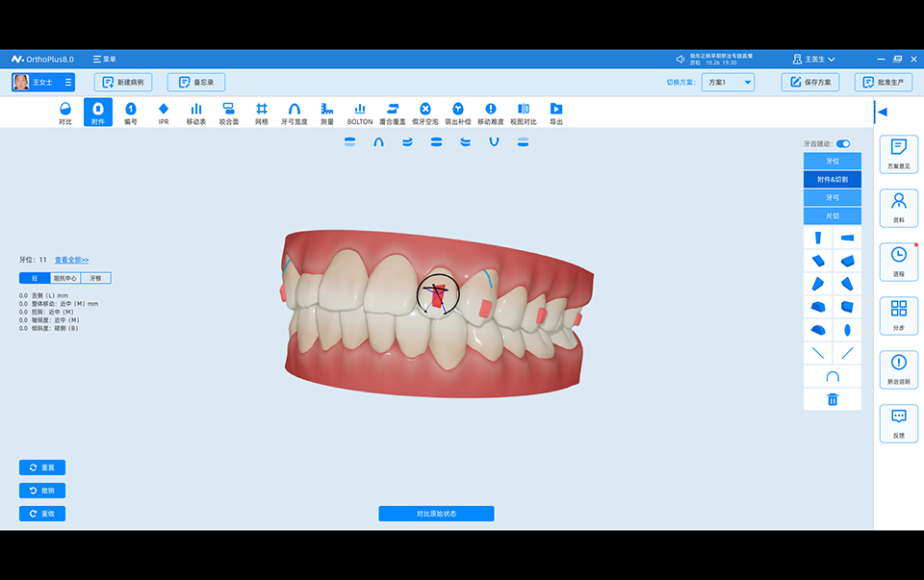Open the 菜单 main menu
The width and height of the screenshot is (924, 580).
[104, 59]
